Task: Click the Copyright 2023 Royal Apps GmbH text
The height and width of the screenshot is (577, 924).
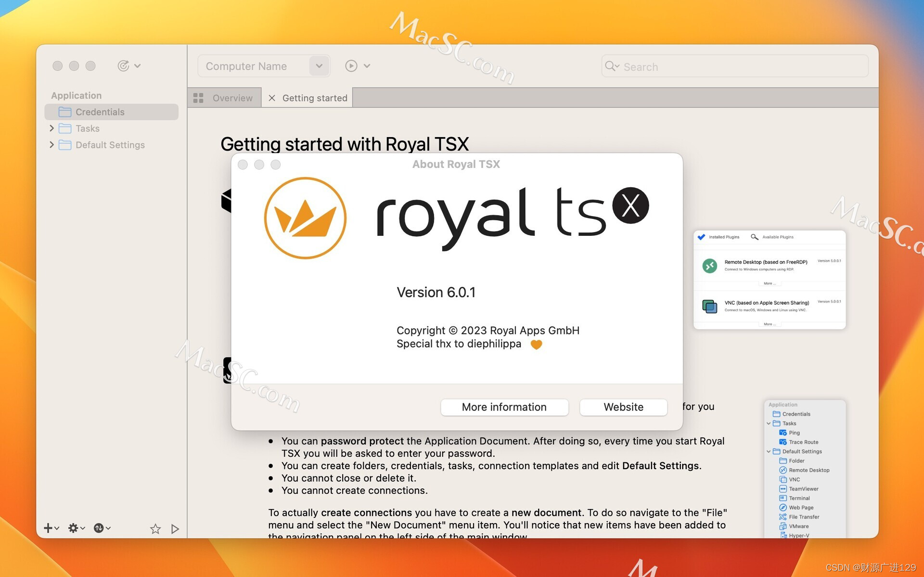Action: [488, 330]
